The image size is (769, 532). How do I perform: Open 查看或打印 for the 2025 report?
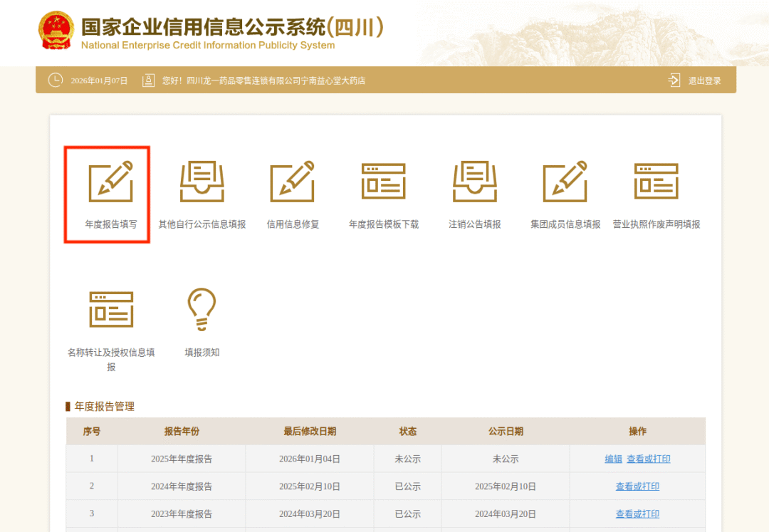(648, 459)
